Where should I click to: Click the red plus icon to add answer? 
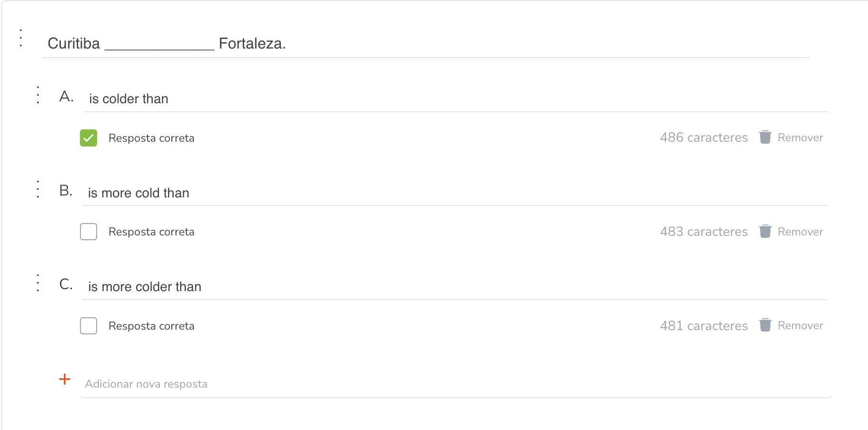65,379
